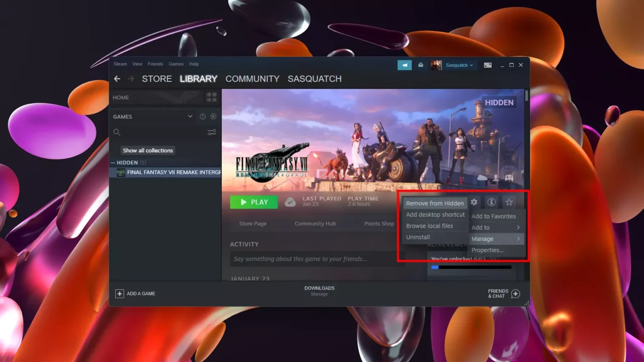Open the inbox envelope icon

pyautogui.click(x=421, y=65)
